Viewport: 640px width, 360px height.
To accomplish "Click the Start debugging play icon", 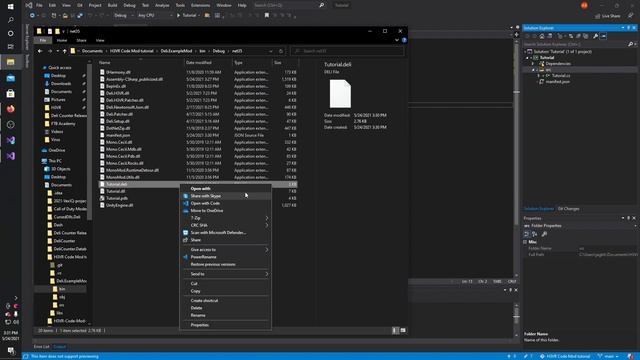I will click(178, 16).
